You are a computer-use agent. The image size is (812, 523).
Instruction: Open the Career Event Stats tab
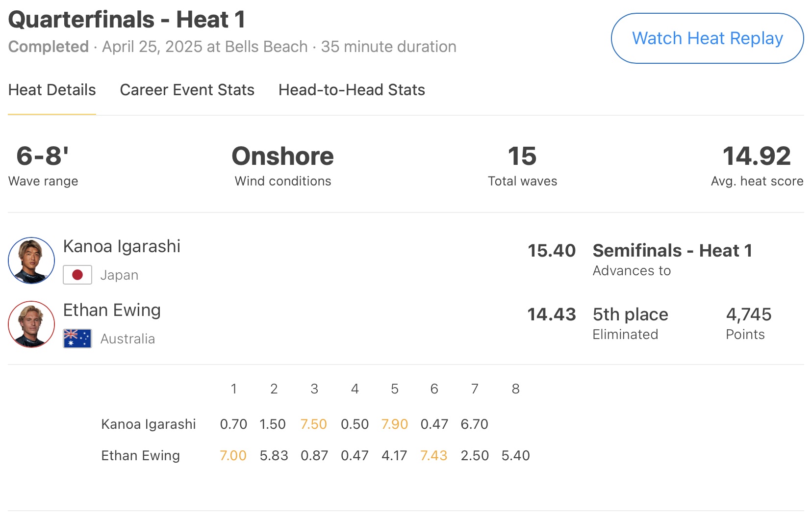pyautogui.click(x=187, y=90)
